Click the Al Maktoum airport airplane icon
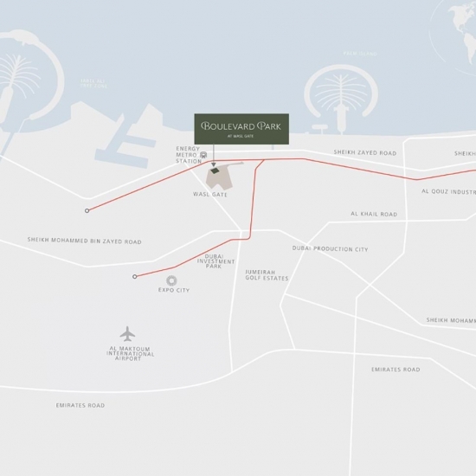The width and height of the screenshot is (476, 476). pos(127,334)
